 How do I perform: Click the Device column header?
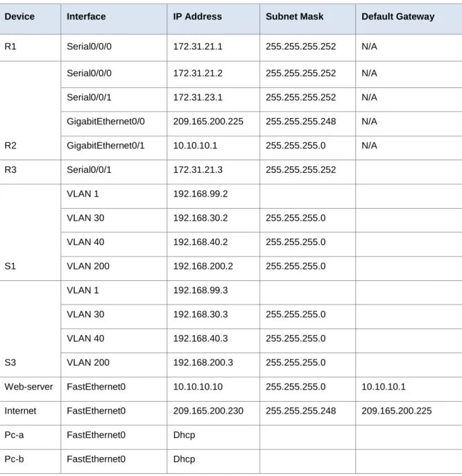[x=19, y=17]
